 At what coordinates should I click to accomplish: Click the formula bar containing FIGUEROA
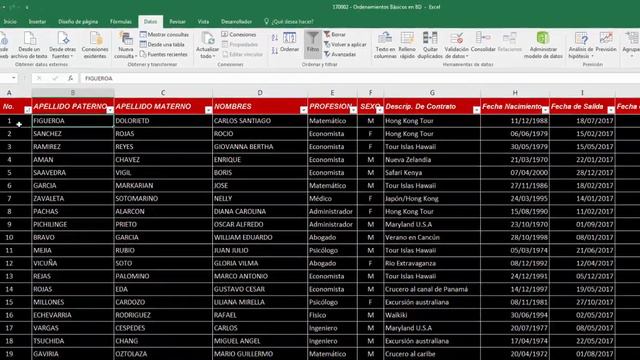[359, 78]
